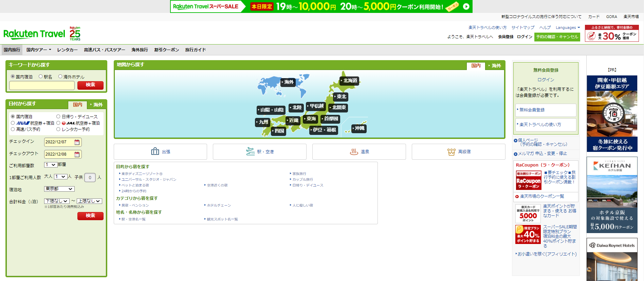Open the 海外旅行 nav item
The height and width of the screenshot is (281, 644).
point(140,50)
